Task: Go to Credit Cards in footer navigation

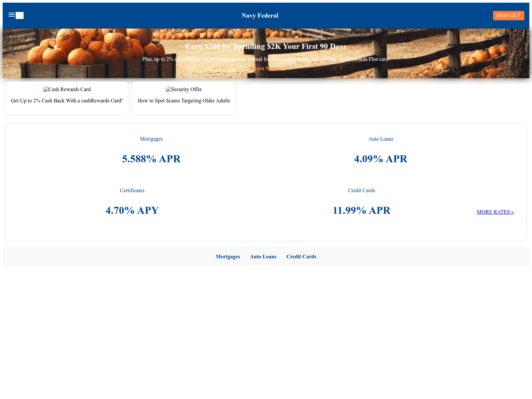Action: (301, 257)
